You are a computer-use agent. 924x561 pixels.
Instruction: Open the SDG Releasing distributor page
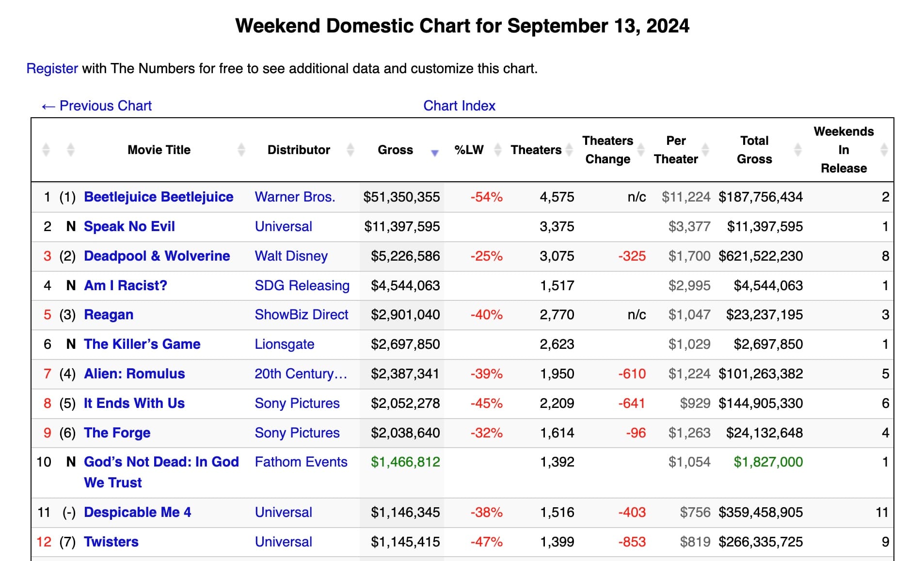[x=302, y=285]
